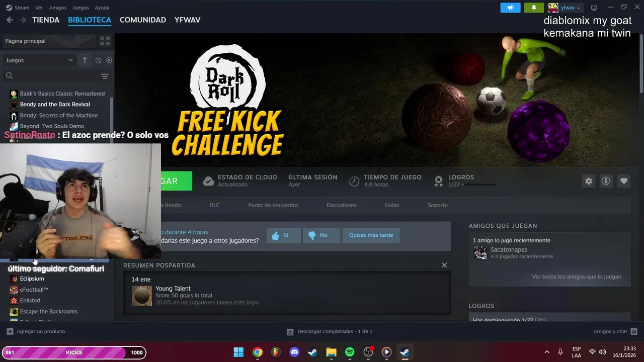Open taskbar microphone tray icon
644x362 pixels.
pos(560,352)
